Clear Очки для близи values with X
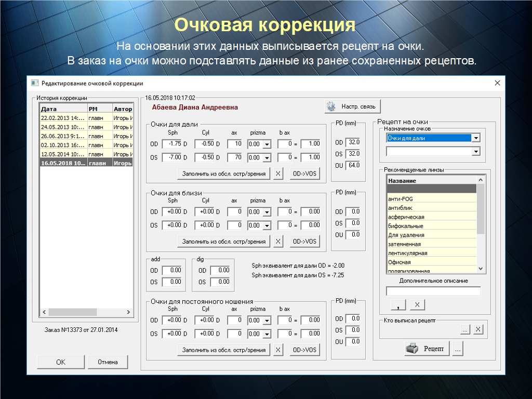 pos(278,241)
